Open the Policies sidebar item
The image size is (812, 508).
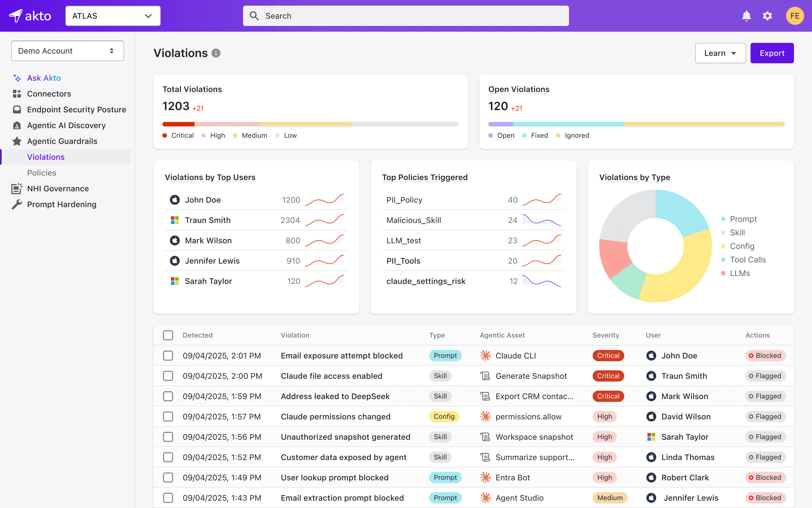pyautogui.click(x=42, y=173)
